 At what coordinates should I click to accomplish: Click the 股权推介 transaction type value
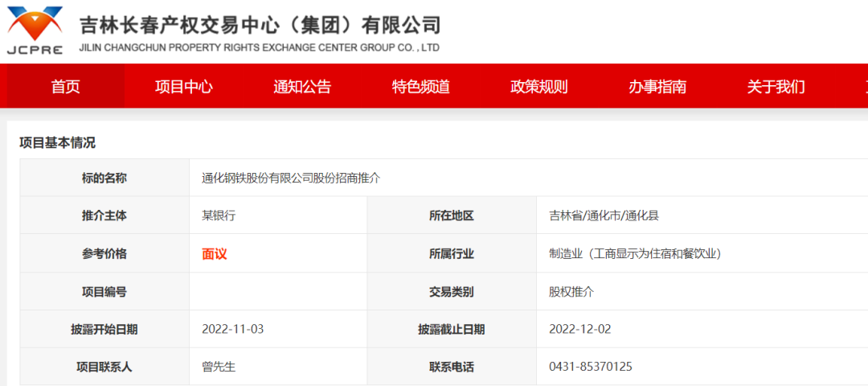571,292
